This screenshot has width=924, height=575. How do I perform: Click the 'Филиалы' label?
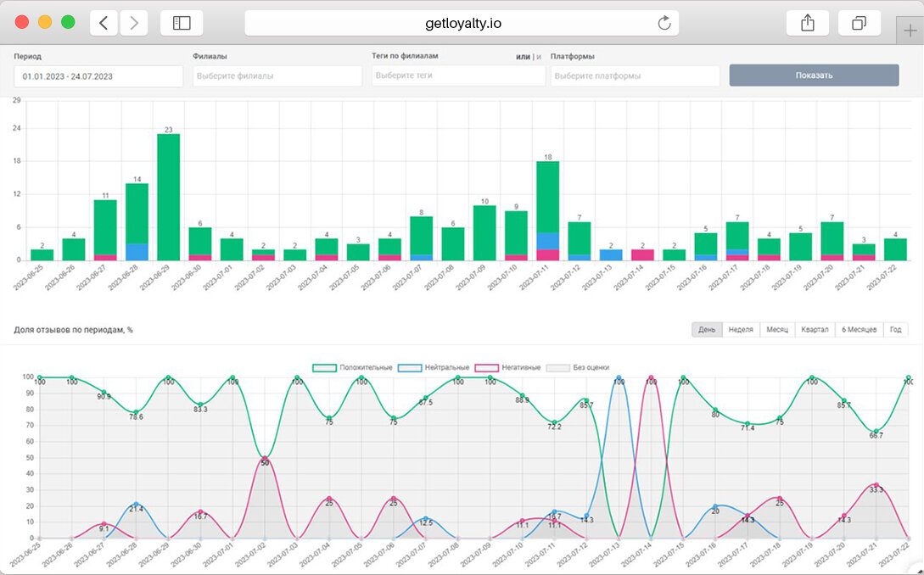210,57
